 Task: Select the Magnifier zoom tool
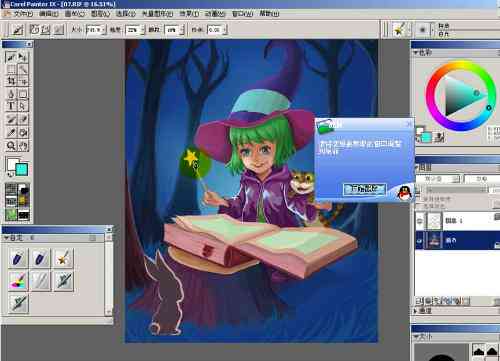[11, 146]
